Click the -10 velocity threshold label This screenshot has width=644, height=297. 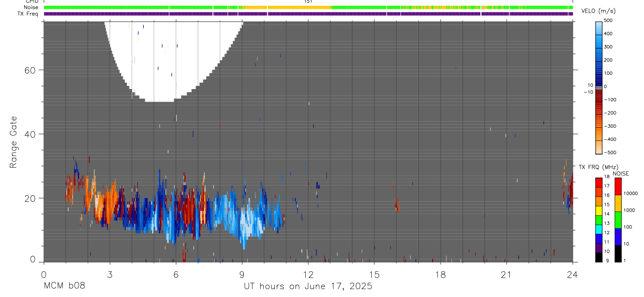pos(587,92)
